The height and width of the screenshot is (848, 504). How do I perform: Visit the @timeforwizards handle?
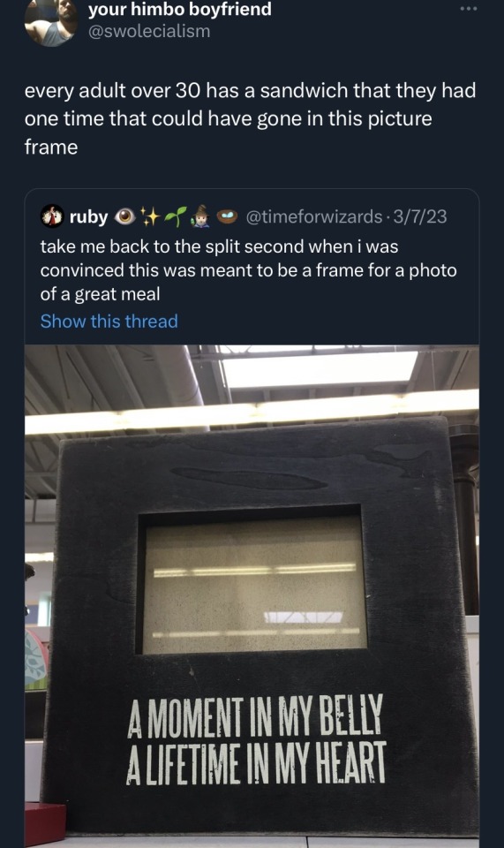click(314, 217)
